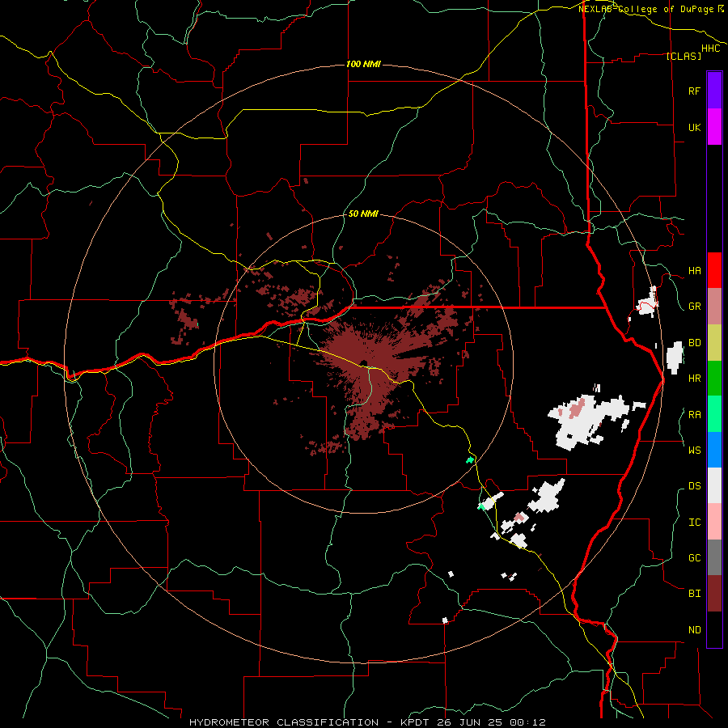Click the HHC product code text
Image resolution: width=728 pixels, height=728 pixels.
(x=710, y=49)
